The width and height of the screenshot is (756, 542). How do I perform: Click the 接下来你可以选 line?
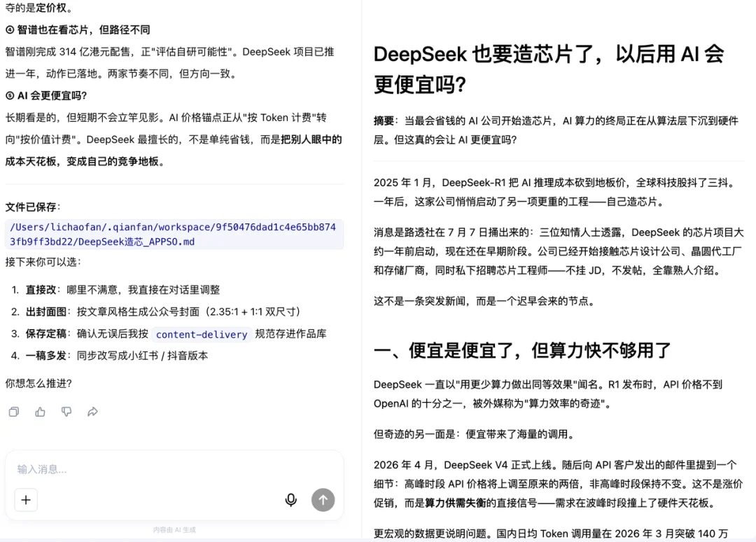click(43, 262)
